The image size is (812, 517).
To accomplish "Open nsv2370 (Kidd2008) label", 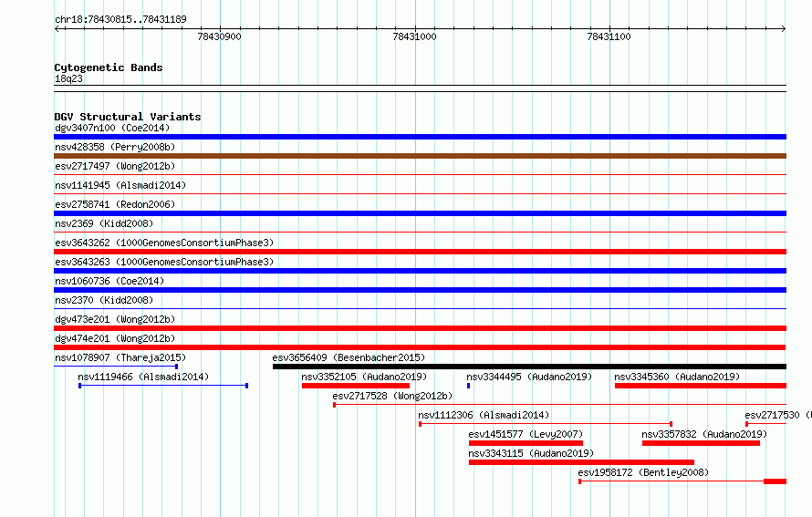I will (104, 300).
